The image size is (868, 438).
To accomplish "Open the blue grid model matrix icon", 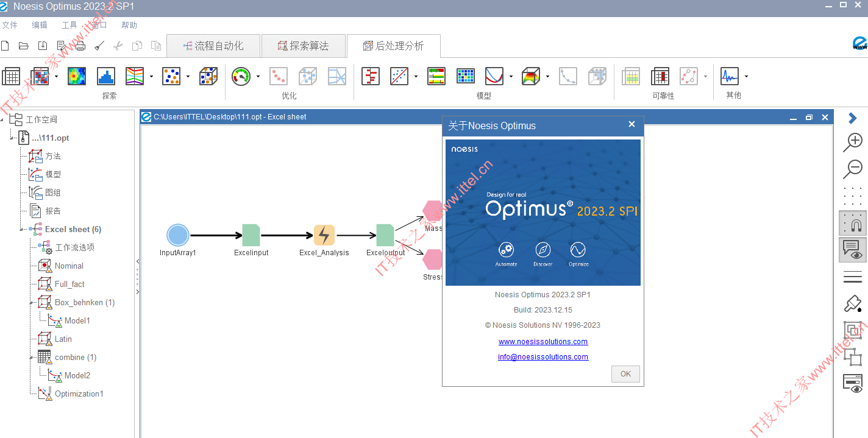I will [x=466, y=76].
